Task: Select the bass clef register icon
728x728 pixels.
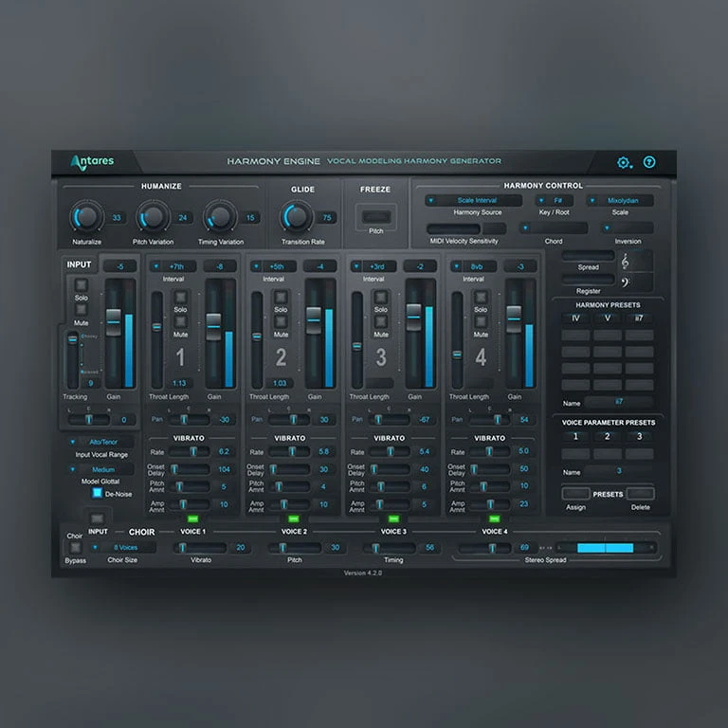Action: tap(626, 282)
